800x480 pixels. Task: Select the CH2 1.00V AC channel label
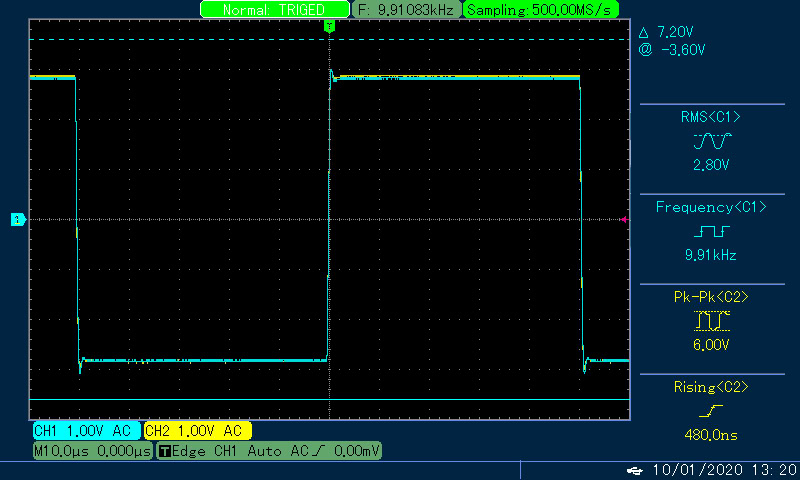click(x=197, y=431)
